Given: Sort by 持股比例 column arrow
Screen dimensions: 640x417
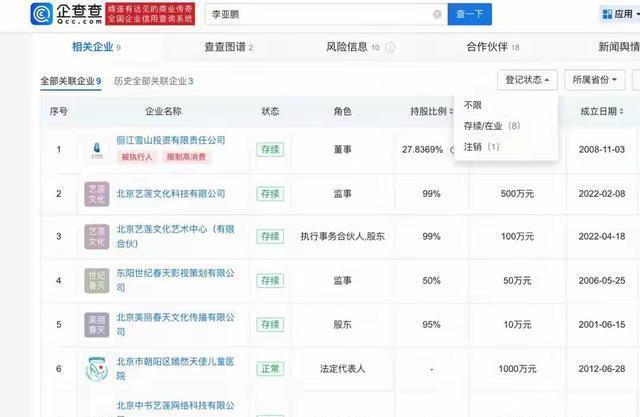Looking at the screenshot, I should 450,112.
